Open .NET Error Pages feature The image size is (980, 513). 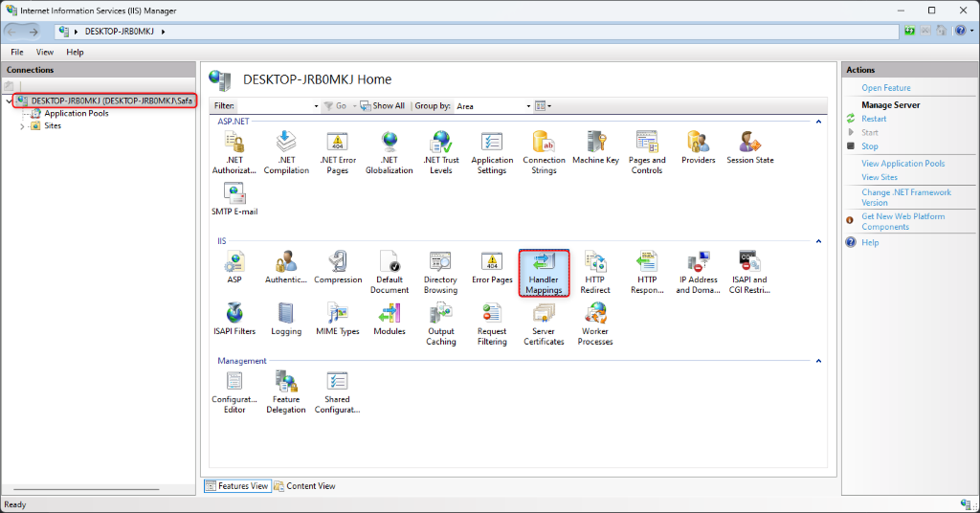pyautogui.click(x=338, y=152)
